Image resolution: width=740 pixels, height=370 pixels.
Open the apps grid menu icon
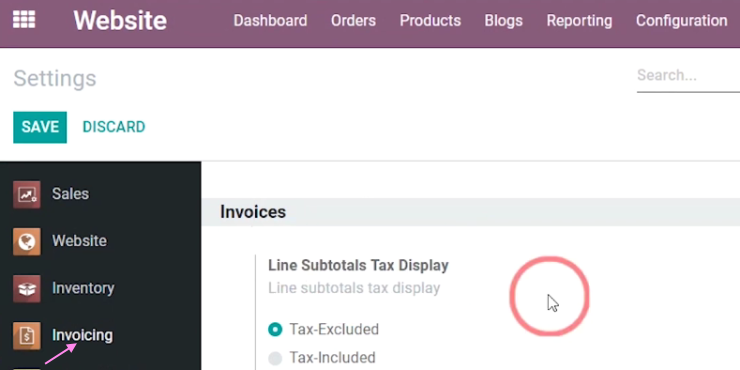(24, 20)
